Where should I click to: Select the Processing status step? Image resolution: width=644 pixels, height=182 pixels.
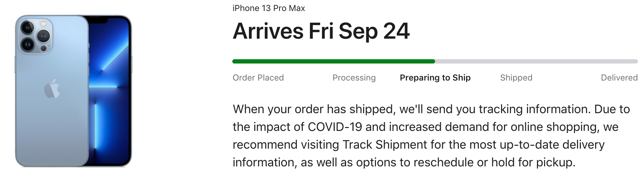354,78
